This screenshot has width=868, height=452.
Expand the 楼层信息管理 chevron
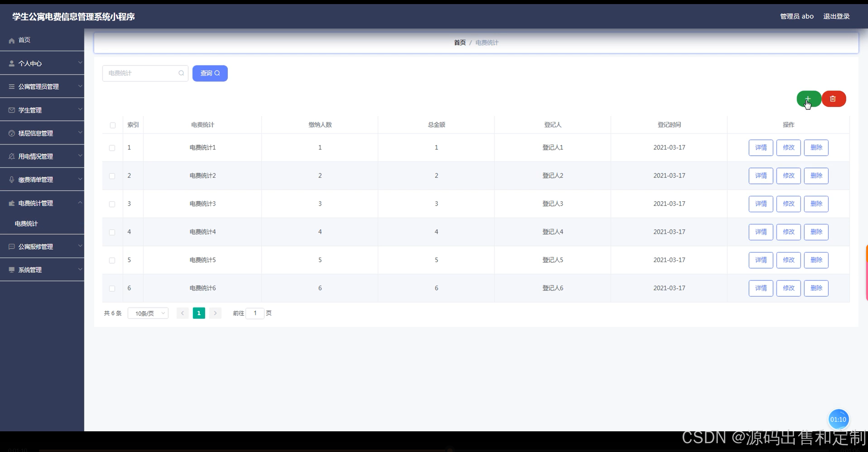click(x=80, y=132)
